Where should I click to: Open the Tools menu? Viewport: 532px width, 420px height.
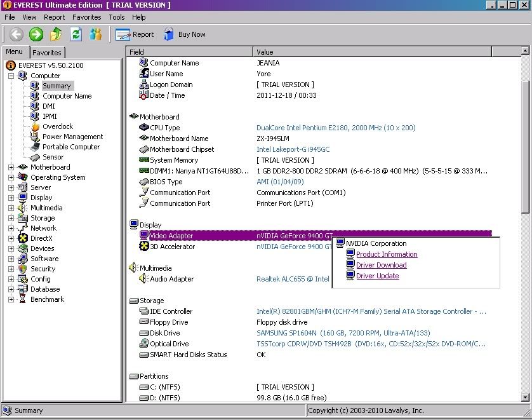point(117,17)
